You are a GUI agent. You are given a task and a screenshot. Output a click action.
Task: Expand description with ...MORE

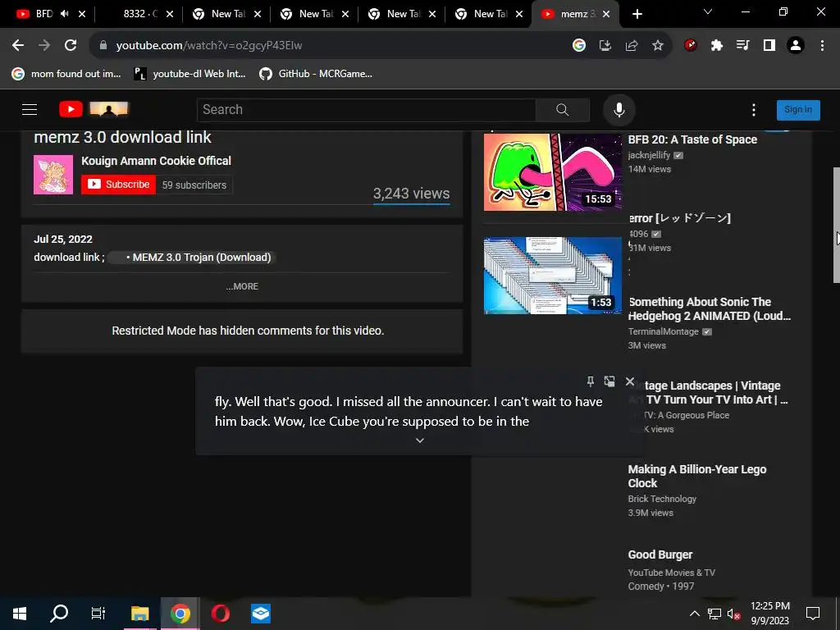(x=242, y=286)
